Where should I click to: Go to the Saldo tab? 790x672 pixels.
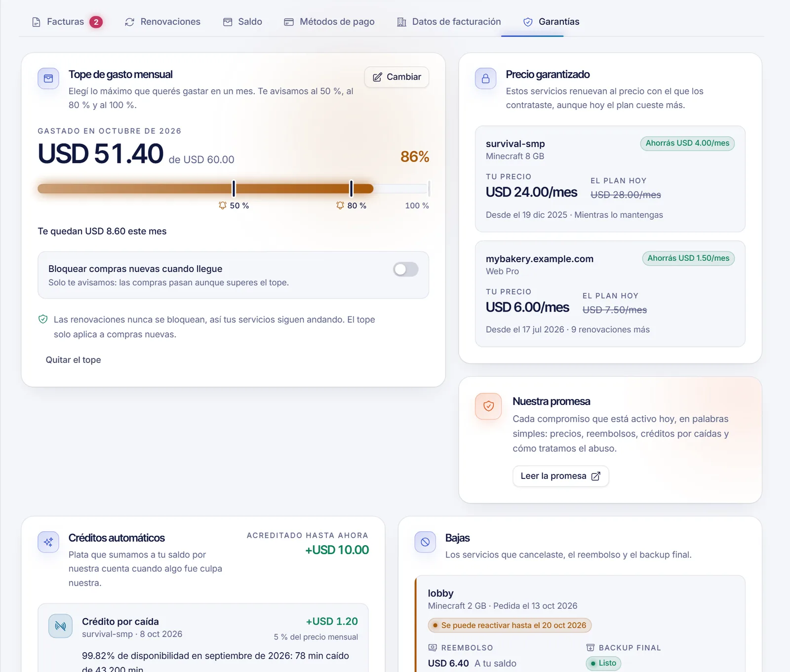pyautogui.click(x=242, y=22)
